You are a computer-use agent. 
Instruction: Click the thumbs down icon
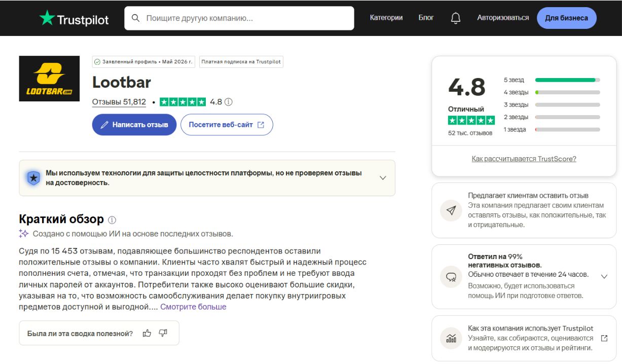163,333
